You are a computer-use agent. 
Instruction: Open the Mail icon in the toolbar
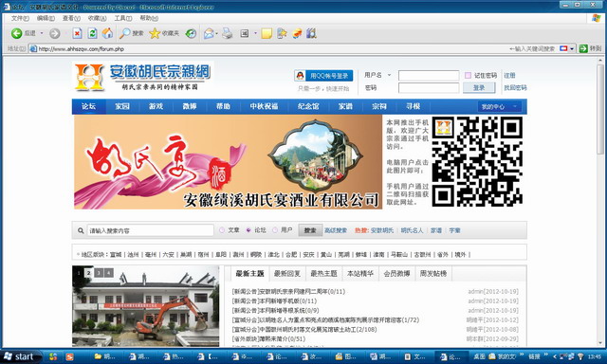[x=209, y=34]
